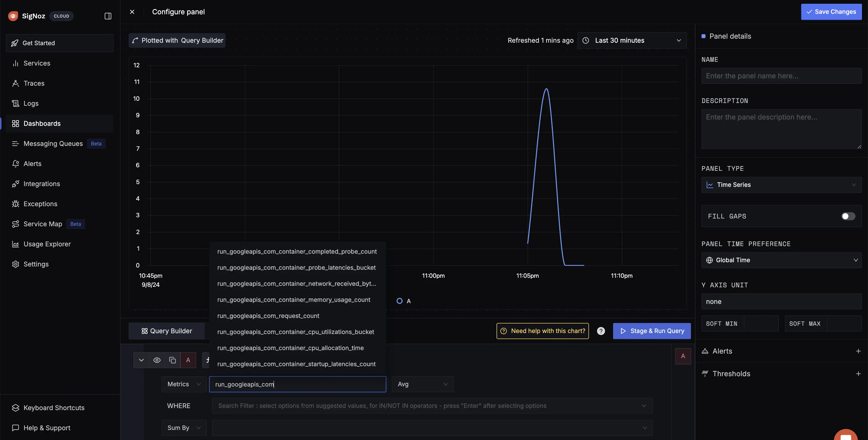The width and height of the screenshot is (868, 440).
Task: Click the metric name search input
Action: click(298, 384)
